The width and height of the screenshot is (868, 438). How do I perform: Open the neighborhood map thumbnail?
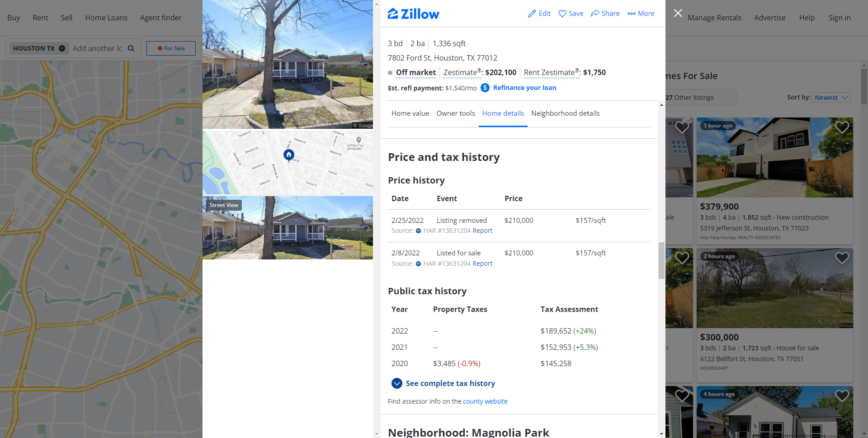(x=288, y=163)
